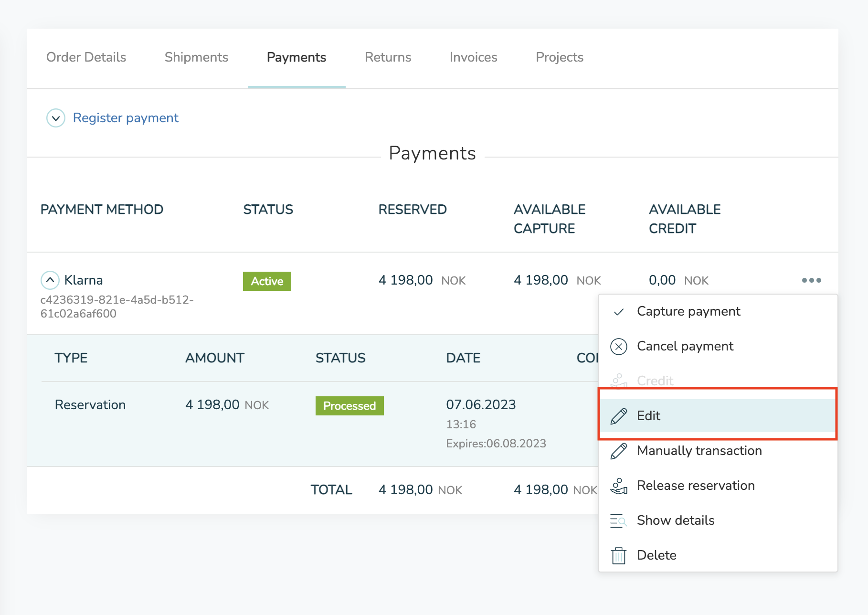Viewport: 868px width, 615px height.
Task: Switch to the Shipments tab
Action: 196,57
